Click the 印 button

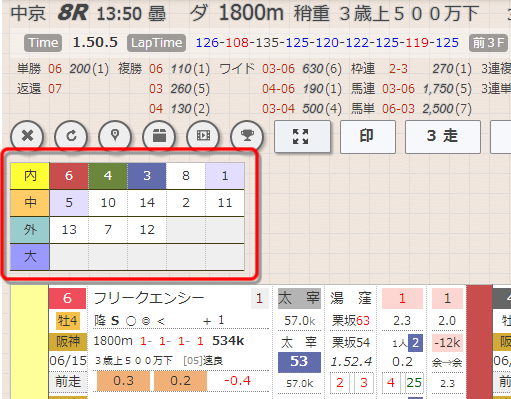368,137
